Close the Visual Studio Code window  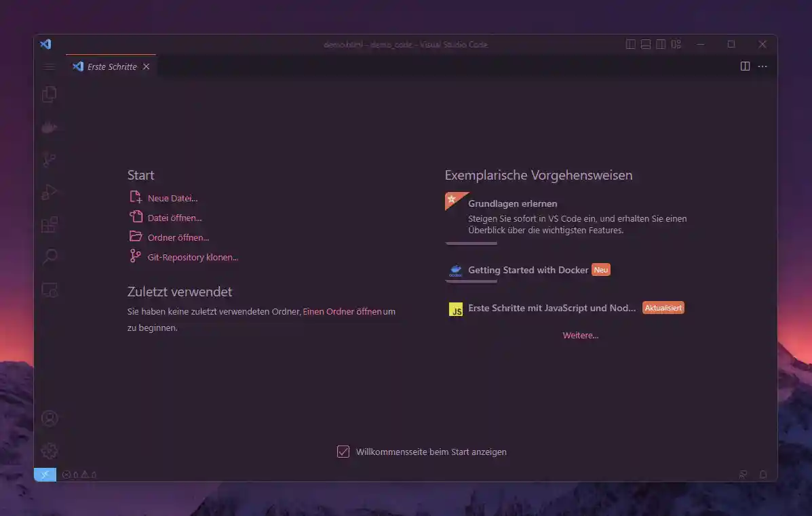(762, 45)
